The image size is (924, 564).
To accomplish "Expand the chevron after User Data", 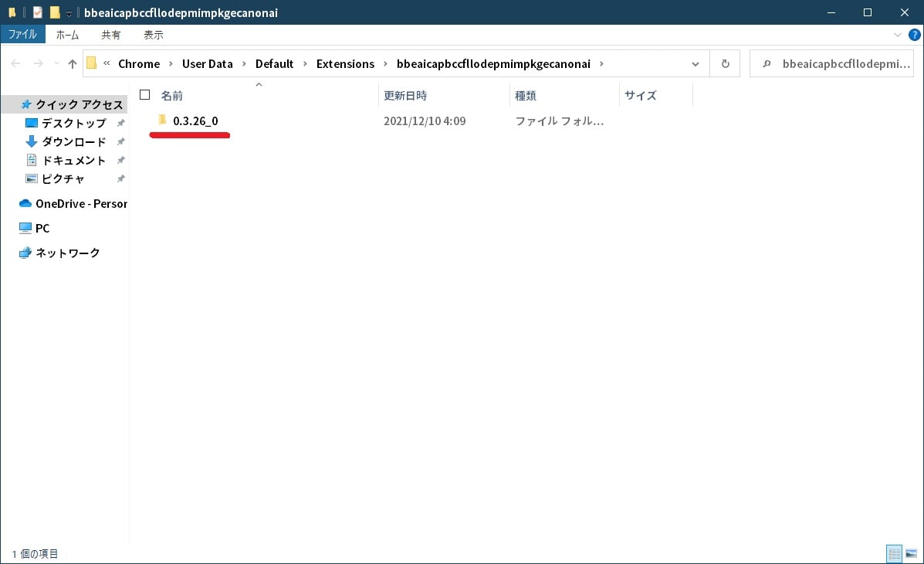I will 244,63.
